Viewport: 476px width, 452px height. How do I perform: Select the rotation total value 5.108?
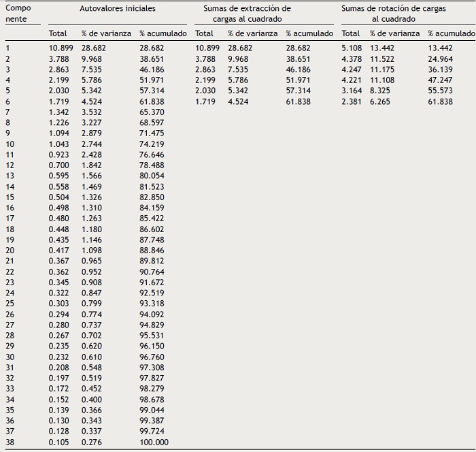pyautogui.click(x=351, y=48)
